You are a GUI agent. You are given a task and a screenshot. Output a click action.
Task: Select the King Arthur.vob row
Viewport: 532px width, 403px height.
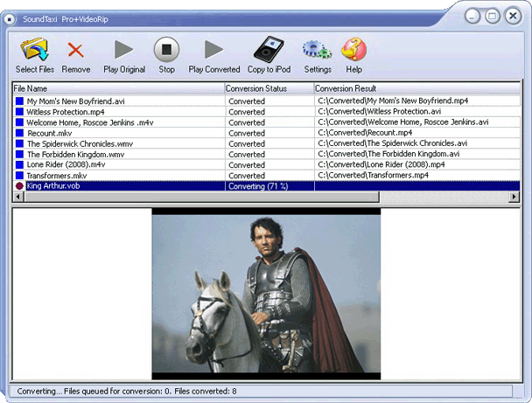266,185
